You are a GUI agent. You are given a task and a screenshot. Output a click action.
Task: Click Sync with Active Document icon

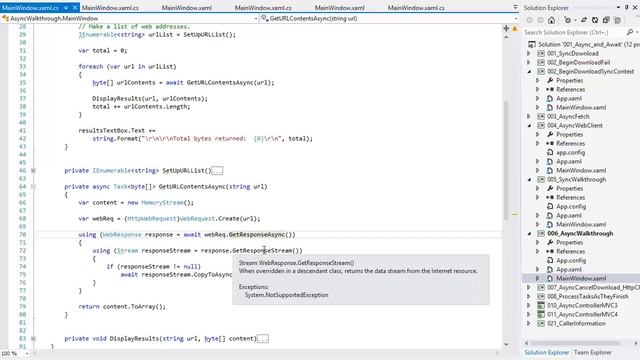(584, 20)
